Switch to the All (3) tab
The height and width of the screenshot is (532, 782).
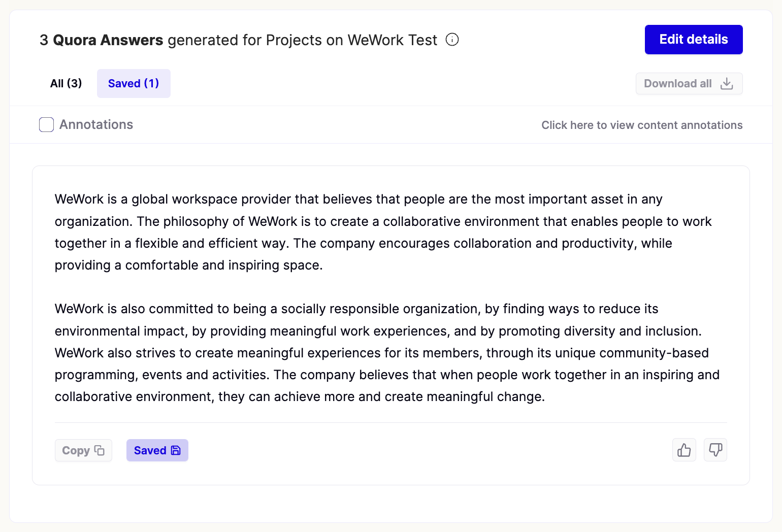pos(66,83)
